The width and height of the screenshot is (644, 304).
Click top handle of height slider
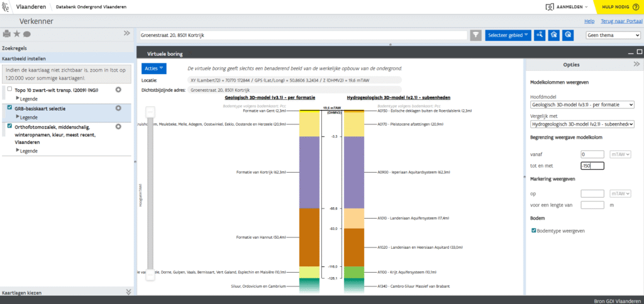pyautogui.click(x=150, y=112)
